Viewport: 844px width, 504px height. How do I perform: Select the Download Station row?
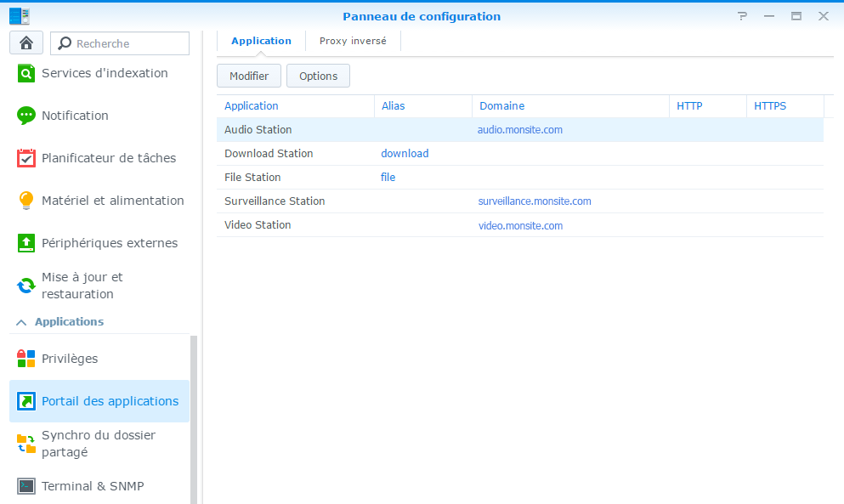point(520,154)
